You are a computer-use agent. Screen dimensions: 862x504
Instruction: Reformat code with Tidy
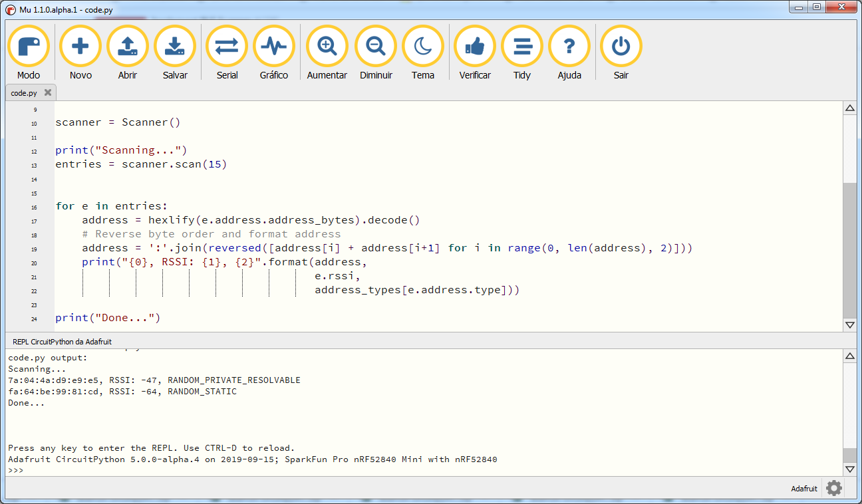(x=522, y=45)
